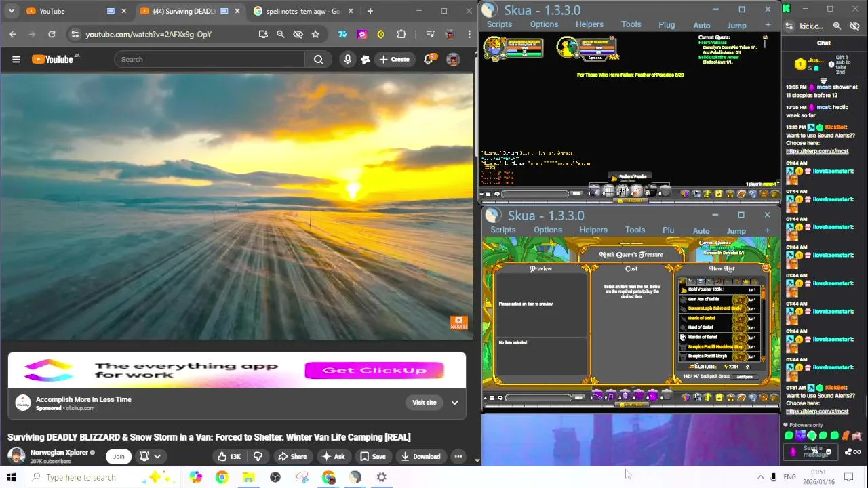Open Settings gear from taskbar
This screenshot has height=488, width=868.
pyautogui.click(x=382, y=477)
